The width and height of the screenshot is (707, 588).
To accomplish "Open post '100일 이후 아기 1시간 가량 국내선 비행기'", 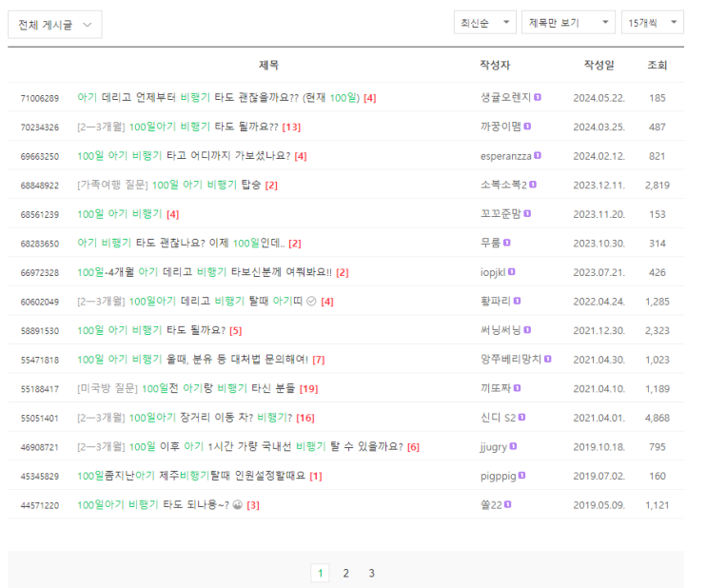I will 266,446.
